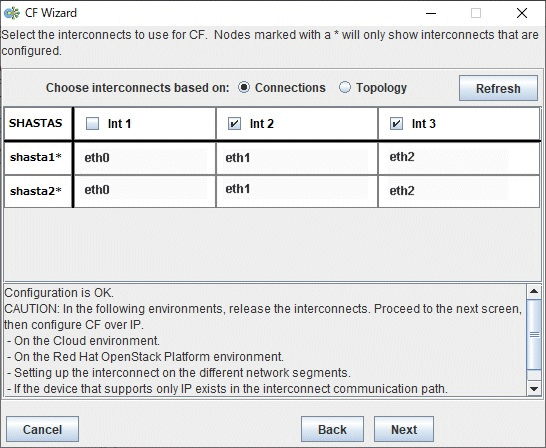Minimize the CF Wizard window
Screen dimensions: 546x448
[x=431, y=13]
